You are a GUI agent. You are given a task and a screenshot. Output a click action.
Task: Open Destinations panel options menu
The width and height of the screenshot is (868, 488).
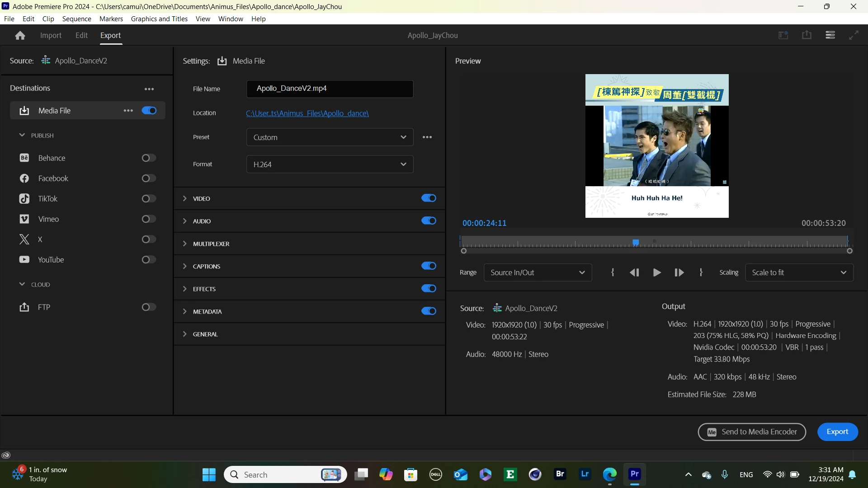[149, 89]
